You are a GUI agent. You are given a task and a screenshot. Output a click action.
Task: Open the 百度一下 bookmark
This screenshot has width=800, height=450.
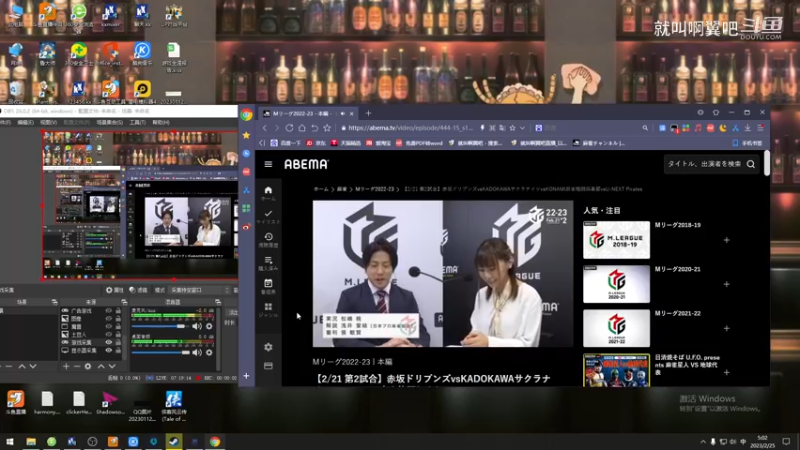click(x=286, y=143)
